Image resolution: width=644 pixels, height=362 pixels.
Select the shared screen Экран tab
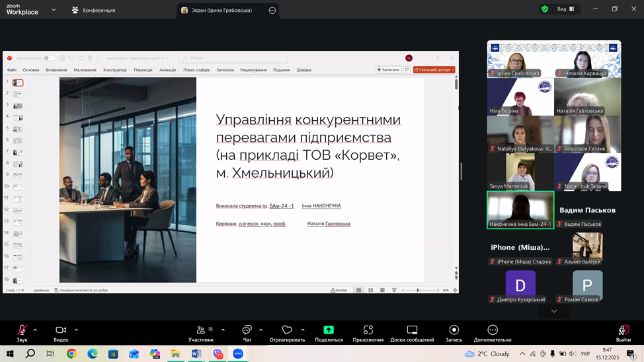click(x=221, y=11)
